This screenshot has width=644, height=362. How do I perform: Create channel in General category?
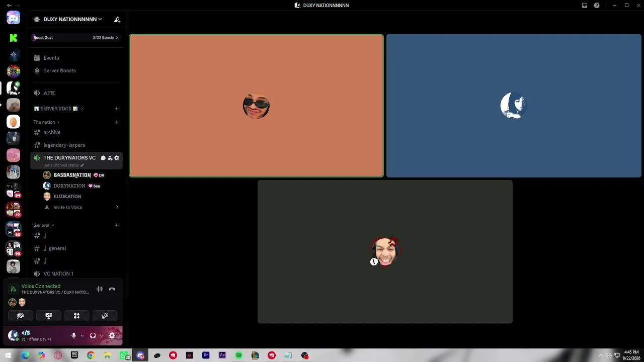[x=117, y=225]
